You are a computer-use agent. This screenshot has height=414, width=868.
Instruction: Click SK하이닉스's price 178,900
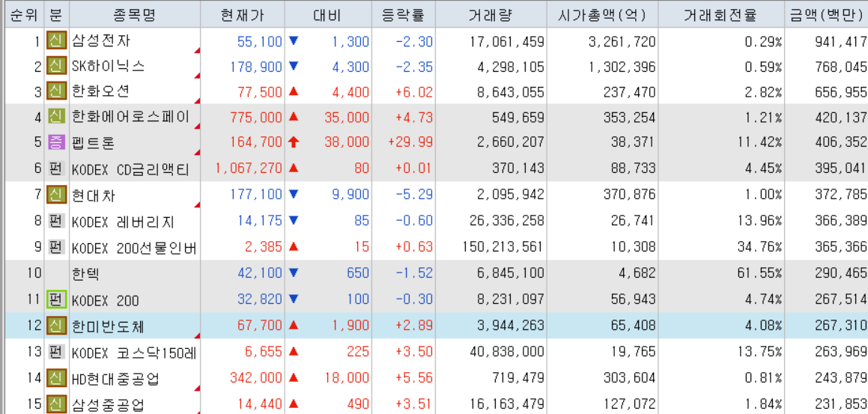(x=255, y=67)
